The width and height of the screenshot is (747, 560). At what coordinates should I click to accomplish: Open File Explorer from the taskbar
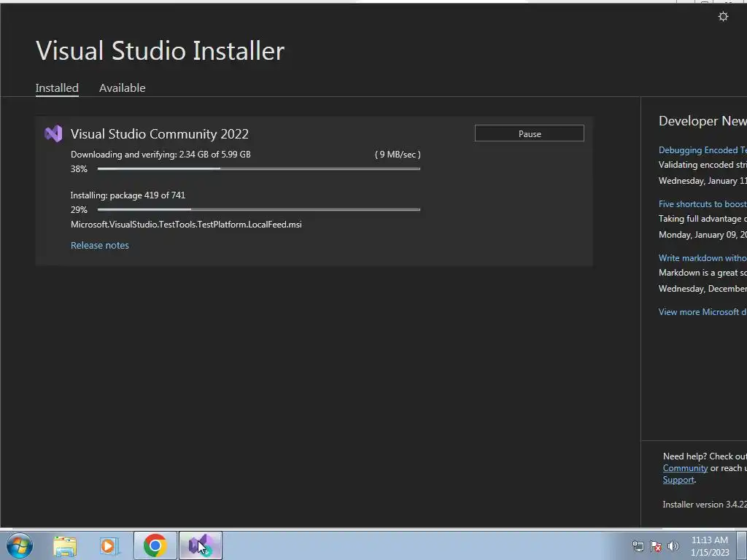65,545
